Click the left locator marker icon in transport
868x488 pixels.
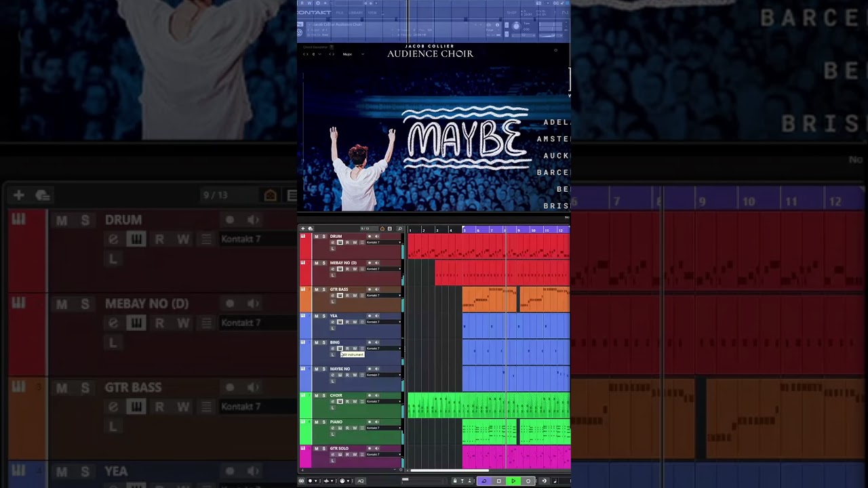point(462,481)
